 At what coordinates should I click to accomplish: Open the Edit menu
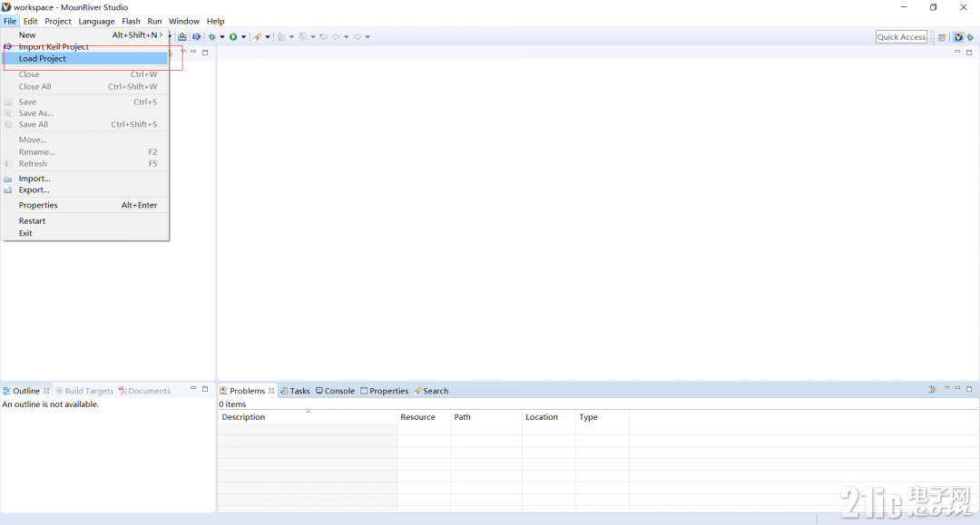point(31,21)
